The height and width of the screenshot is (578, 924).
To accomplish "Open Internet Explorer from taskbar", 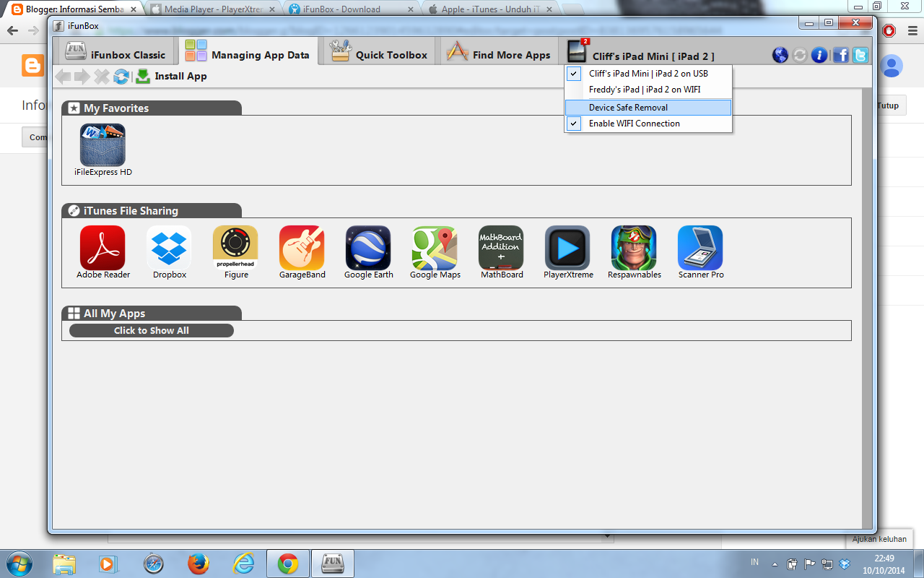I will point(243,564).
